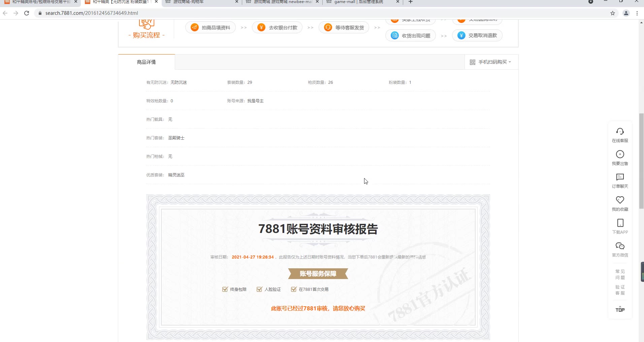Click the 交易取消退款 step button

tap(477, 35)
